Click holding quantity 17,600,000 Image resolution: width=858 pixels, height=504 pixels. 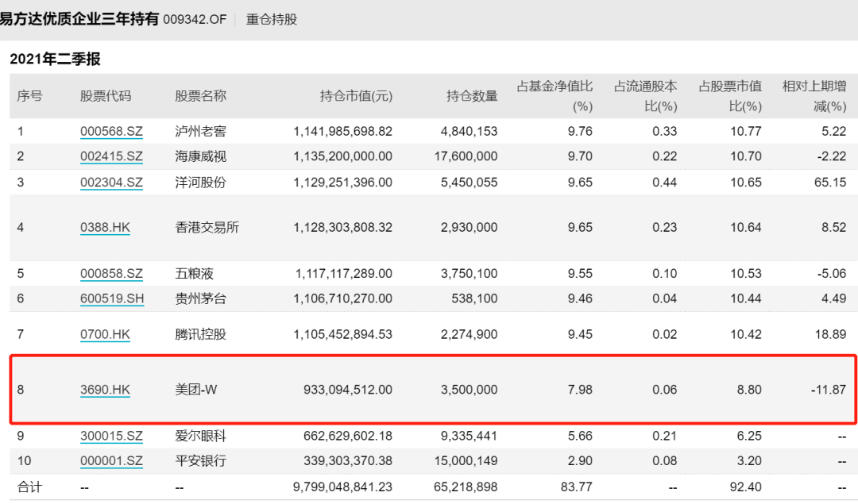tap(466, 156)
